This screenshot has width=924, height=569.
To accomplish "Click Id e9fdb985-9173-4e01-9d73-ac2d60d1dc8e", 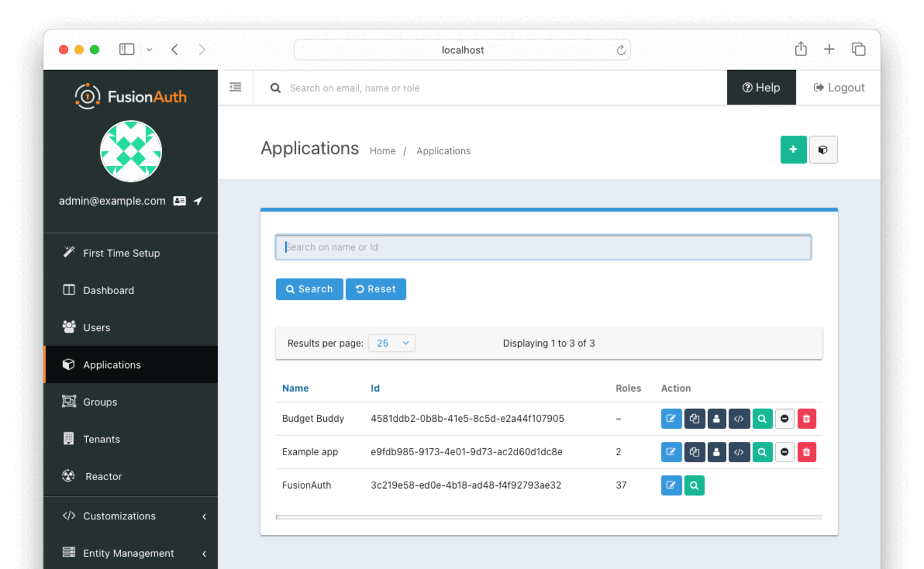I will pyautogui.click(x=467, y=452).
